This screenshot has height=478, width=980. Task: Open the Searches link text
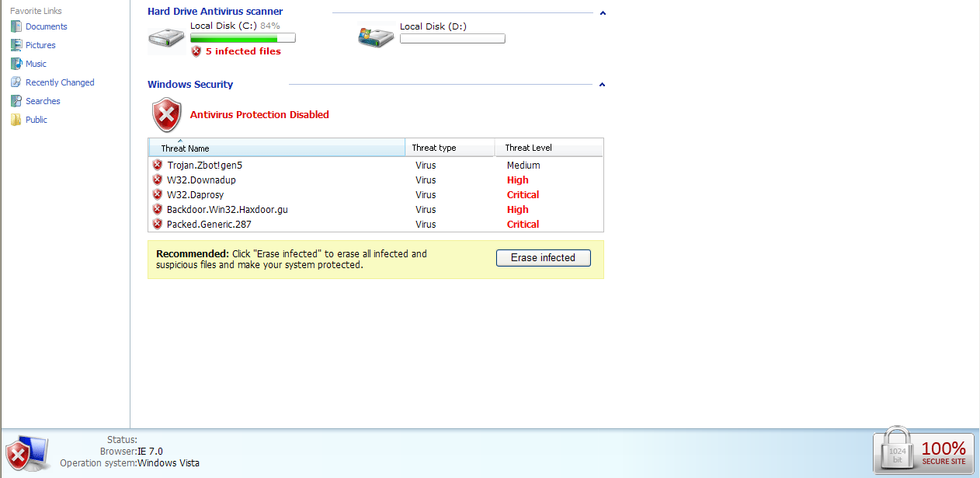tap(43, 101)
